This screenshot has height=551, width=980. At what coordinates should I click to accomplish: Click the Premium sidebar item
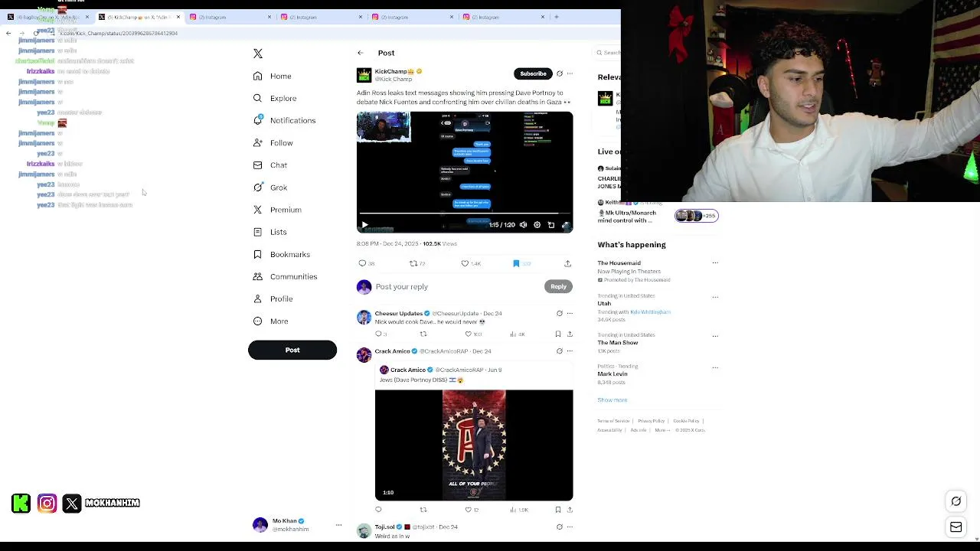277,210
